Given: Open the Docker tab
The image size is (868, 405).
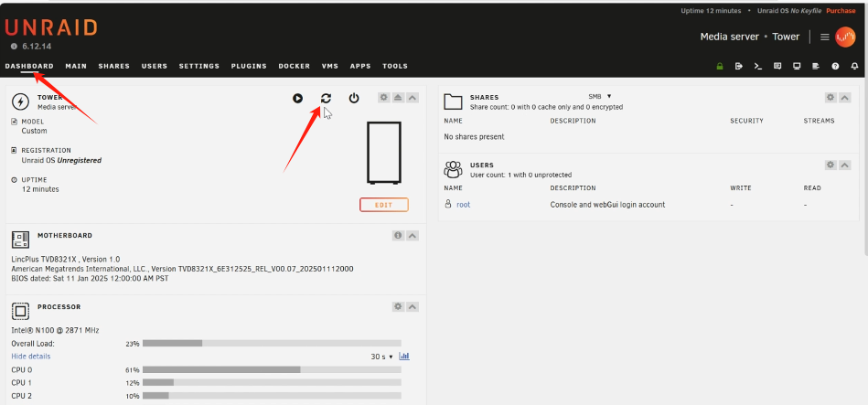Looking at the screenshot, I should tap(295, 66).
